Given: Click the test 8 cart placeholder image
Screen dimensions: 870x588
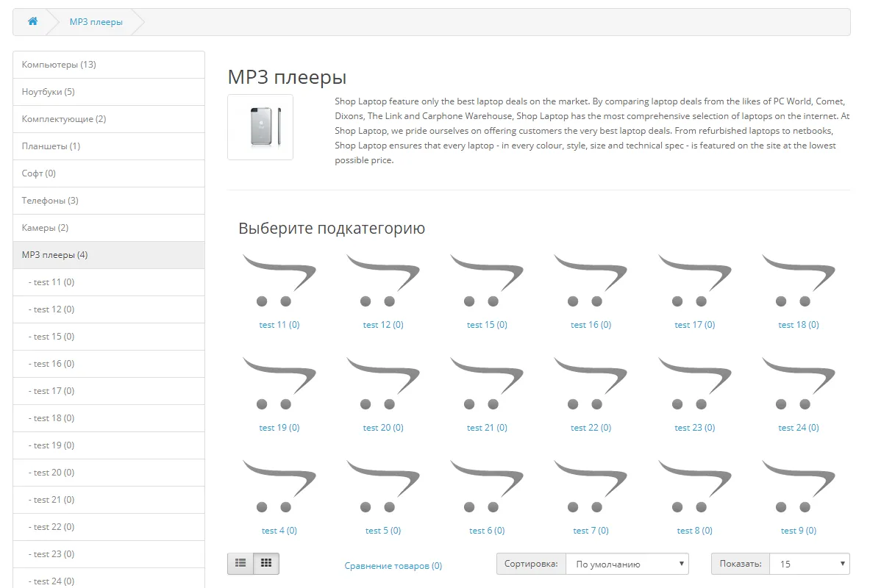Looking at the screenshot, I should click(x=695, y=486).
